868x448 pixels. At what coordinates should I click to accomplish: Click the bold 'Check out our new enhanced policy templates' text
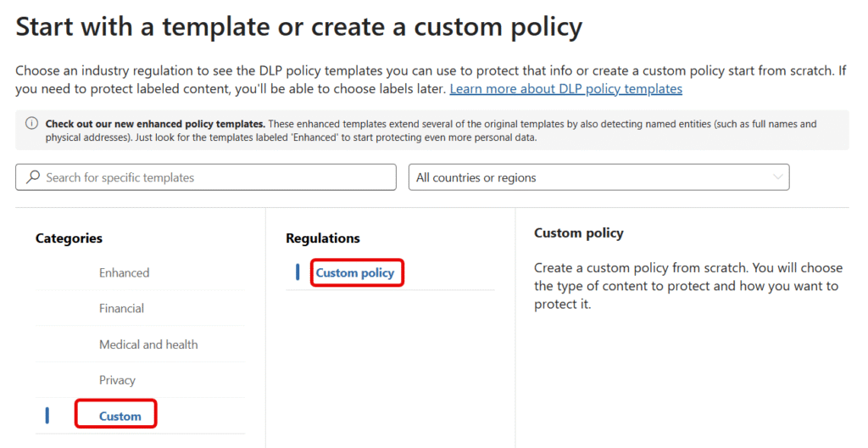tap(155, 124)
